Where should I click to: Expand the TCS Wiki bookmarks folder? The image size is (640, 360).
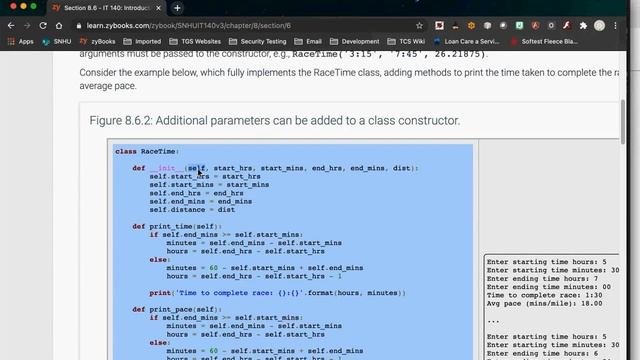tap(406, 41)
